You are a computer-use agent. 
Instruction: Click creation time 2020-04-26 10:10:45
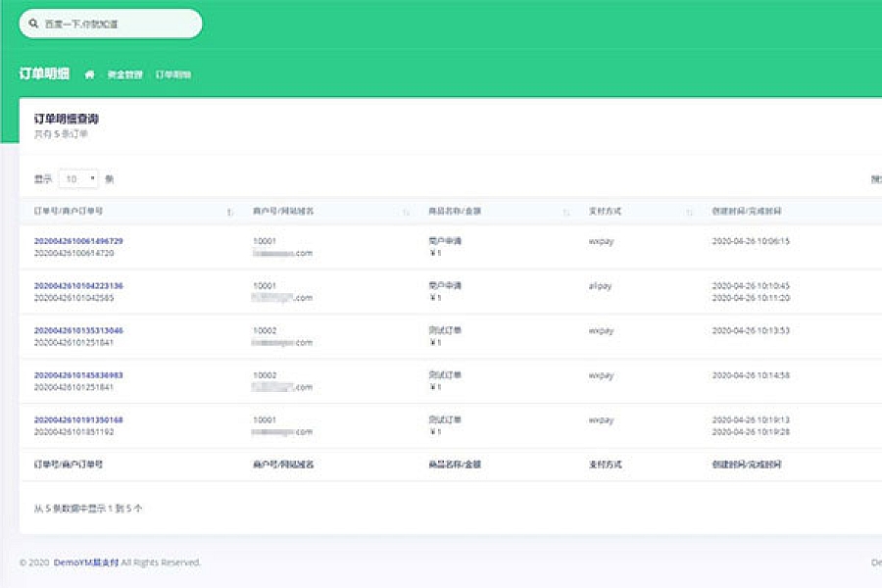point(751,285)
